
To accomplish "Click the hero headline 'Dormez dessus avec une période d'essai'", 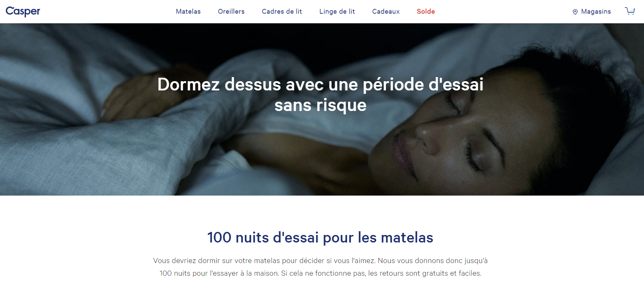I will [320, 84].
